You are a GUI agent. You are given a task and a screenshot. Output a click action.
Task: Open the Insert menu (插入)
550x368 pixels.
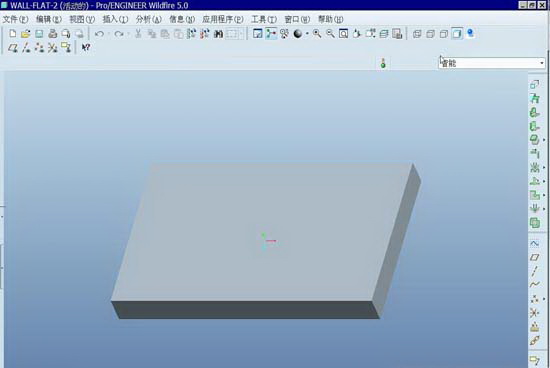click(x=115, y=19)
